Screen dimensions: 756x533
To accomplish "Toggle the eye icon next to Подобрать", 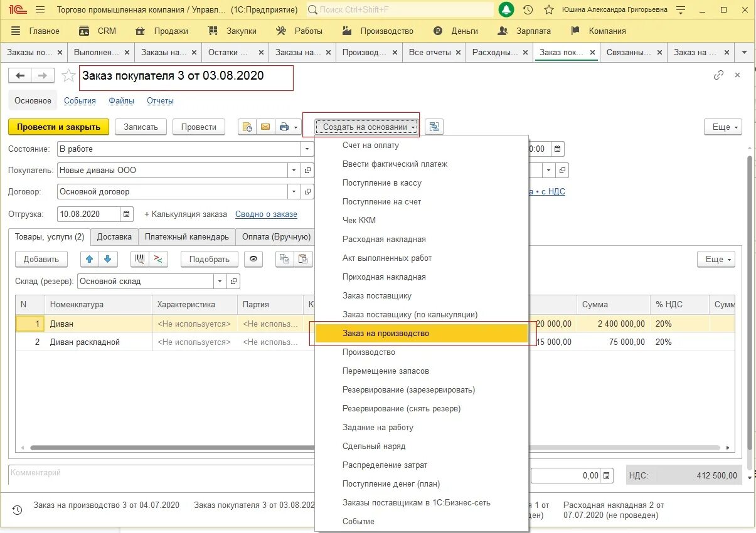I will tap(253, 259).
